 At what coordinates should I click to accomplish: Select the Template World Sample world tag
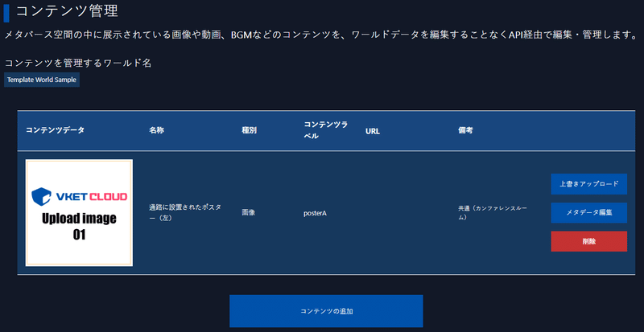(42, 80)
